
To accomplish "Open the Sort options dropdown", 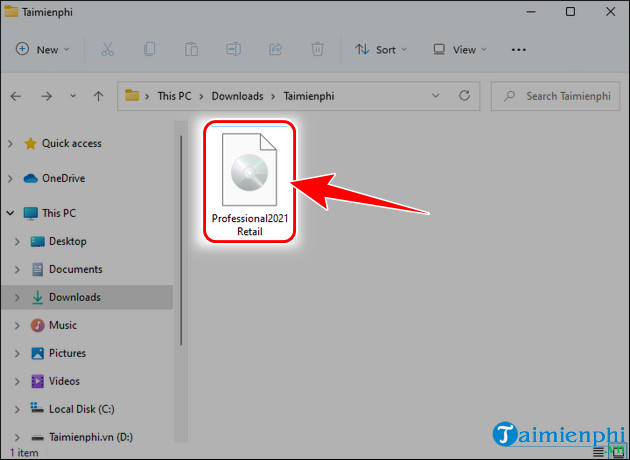I will tap(381, 49).
